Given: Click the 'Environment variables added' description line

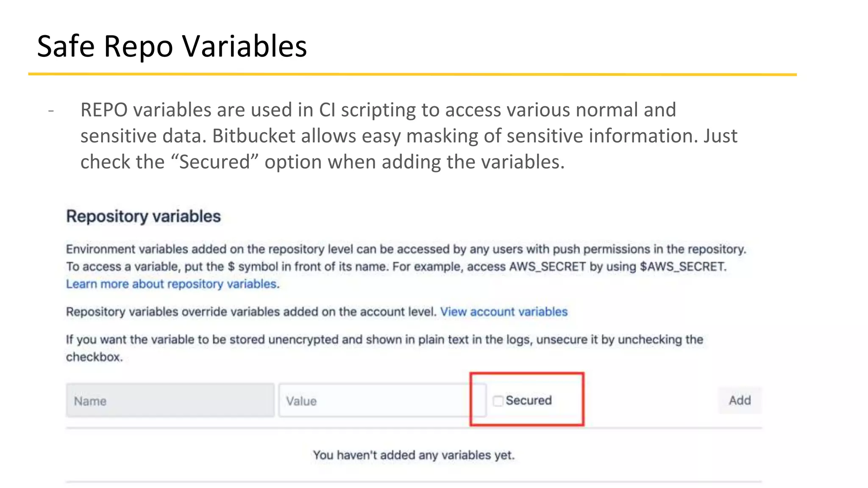Looking at the screenshot, I should [406, 249].
